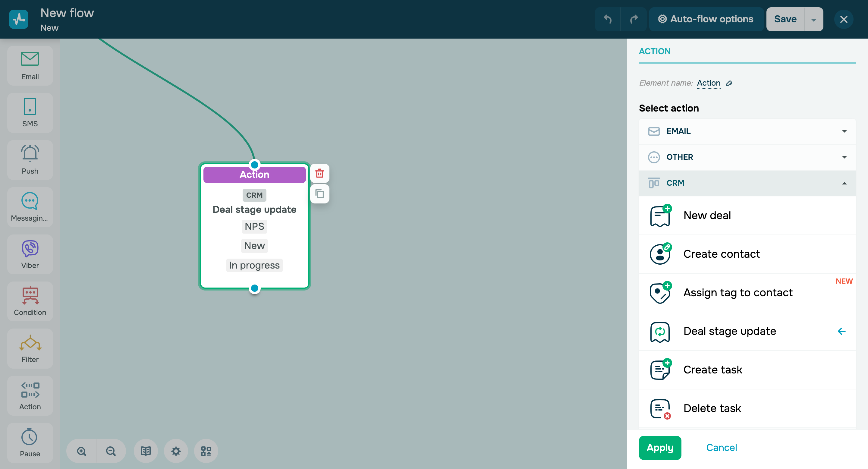This screenshot has width=868, height=469.
Task: Click the bottom connector dot of the Action node
Action: pyautogui.click(x=254, y=288)
